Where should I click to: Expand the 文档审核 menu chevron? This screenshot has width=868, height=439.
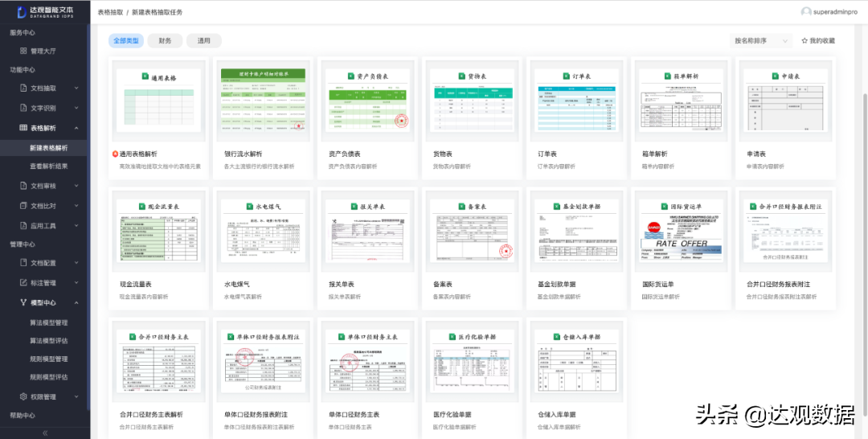pos(76,186)
